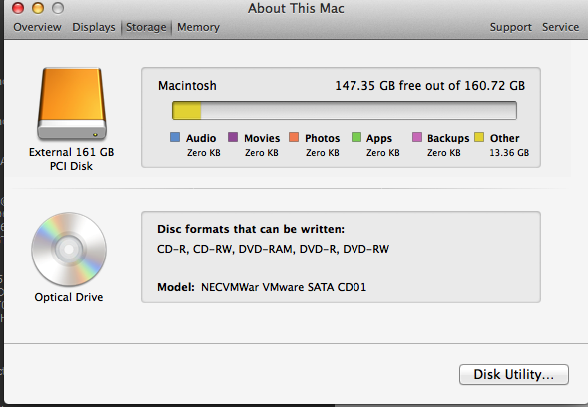Click the Apps legend label
The image size is (588, 407).
(x=379, y=138)
